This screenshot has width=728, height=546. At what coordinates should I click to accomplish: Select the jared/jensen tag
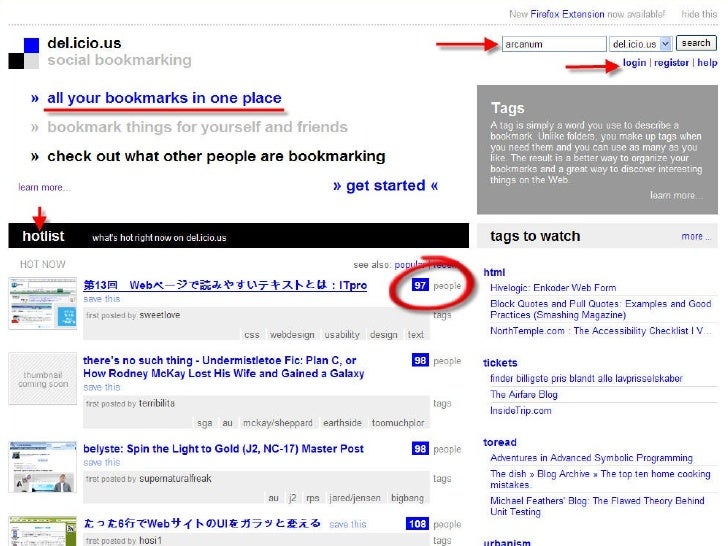(x=355, y=498)
